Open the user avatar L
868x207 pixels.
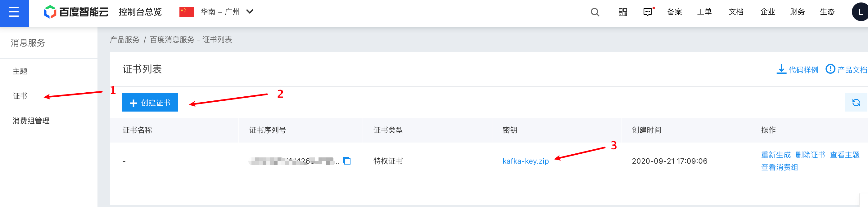(x=860, y=12)
